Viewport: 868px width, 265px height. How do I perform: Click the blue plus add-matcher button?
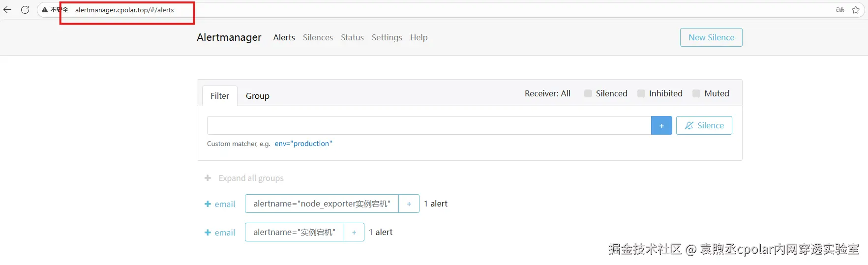(x=661, y=126)
